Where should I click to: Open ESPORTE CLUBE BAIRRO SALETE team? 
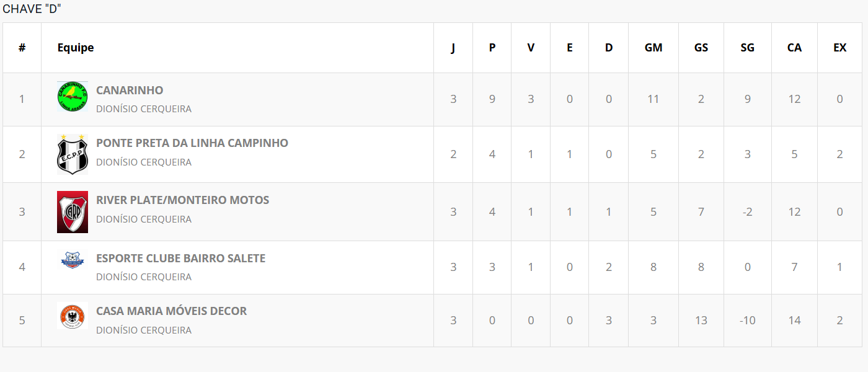(180, 259)
